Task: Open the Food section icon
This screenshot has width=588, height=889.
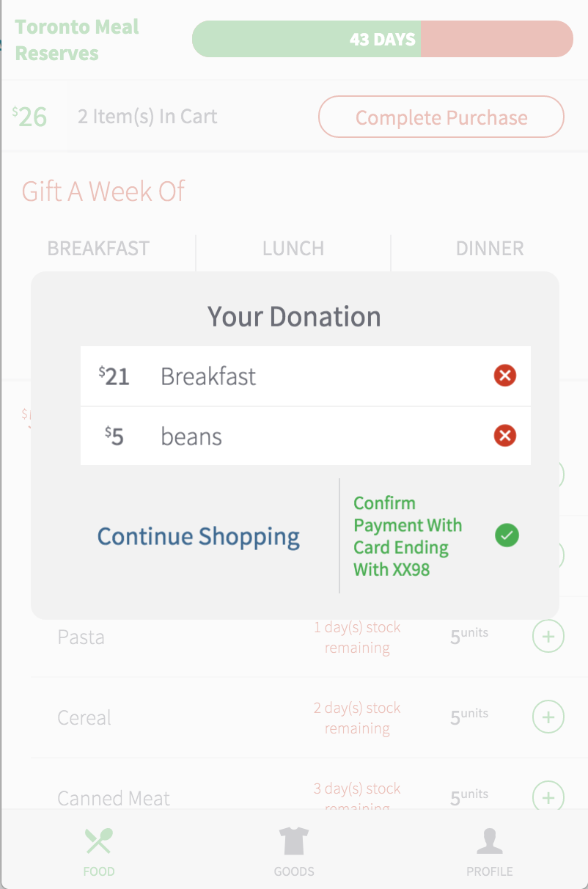Action: 99,841
